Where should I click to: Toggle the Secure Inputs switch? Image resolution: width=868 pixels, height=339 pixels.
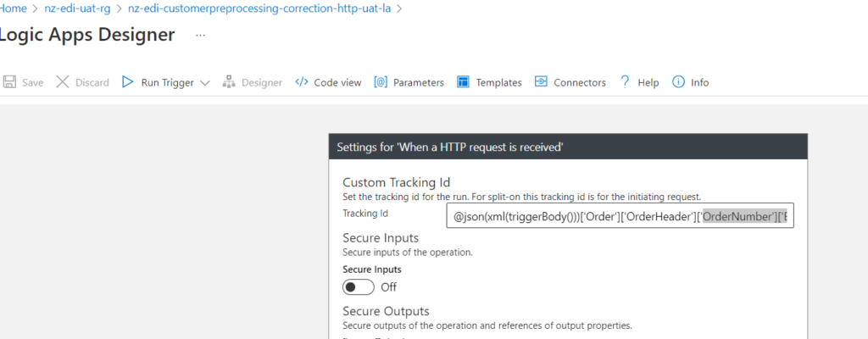pyautogui.click(x=359, y=287)
